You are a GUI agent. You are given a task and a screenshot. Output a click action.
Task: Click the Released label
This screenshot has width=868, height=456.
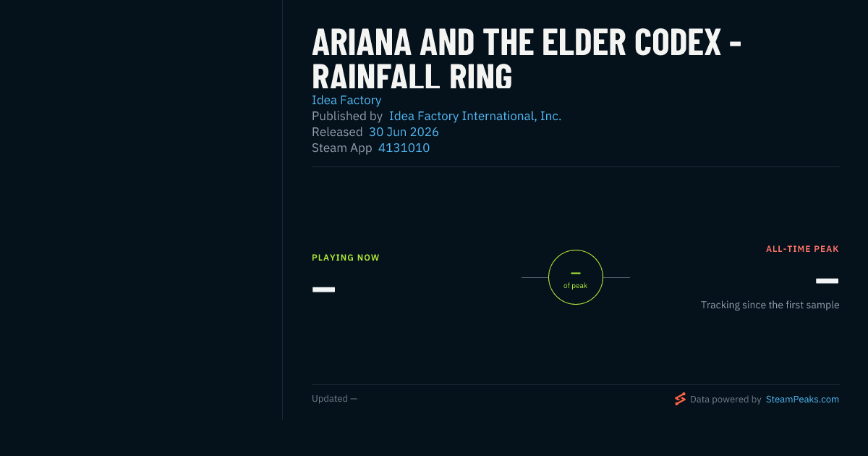[337, 132]
